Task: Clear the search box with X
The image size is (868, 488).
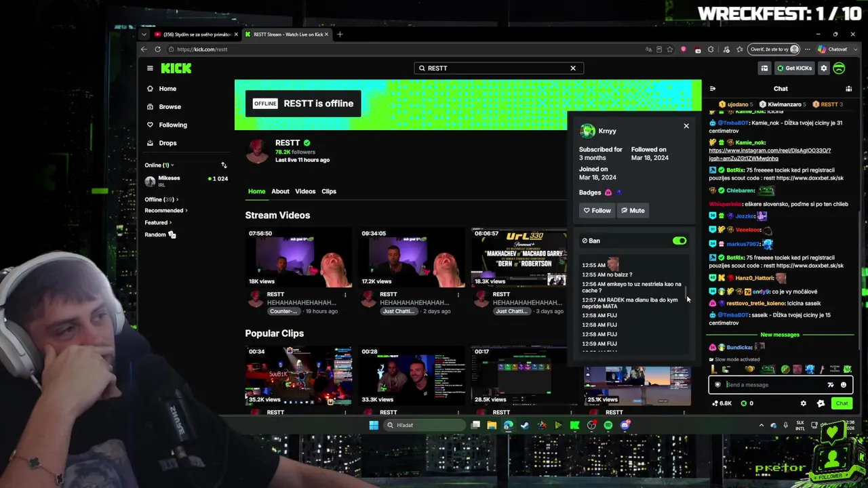Action: 573,68
